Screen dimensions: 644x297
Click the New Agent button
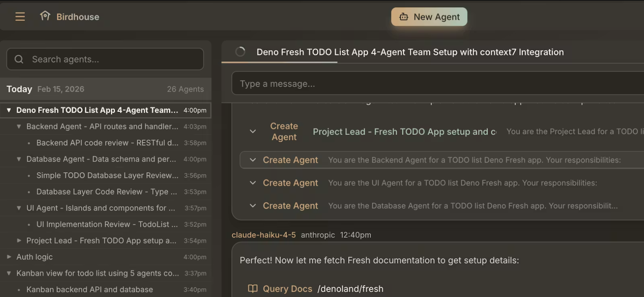click(429, 17)
